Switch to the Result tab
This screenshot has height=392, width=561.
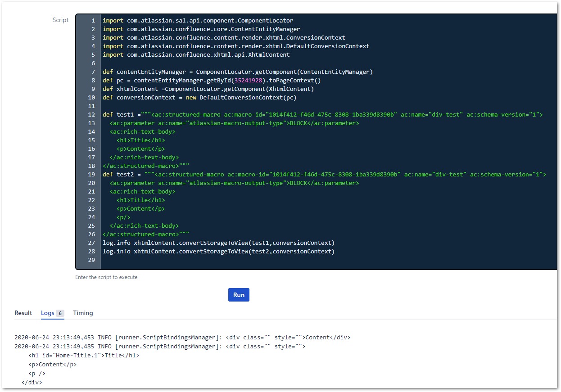[23, 313]
